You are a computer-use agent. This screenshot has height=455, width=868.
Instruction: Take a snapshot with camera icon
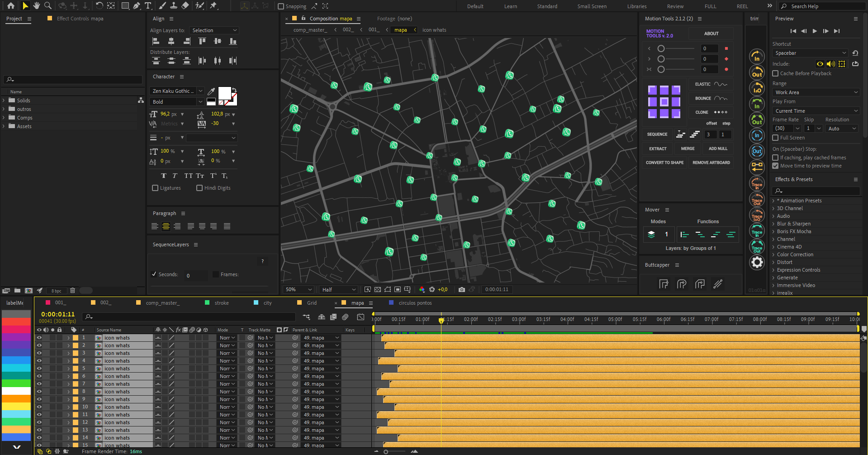461,290
